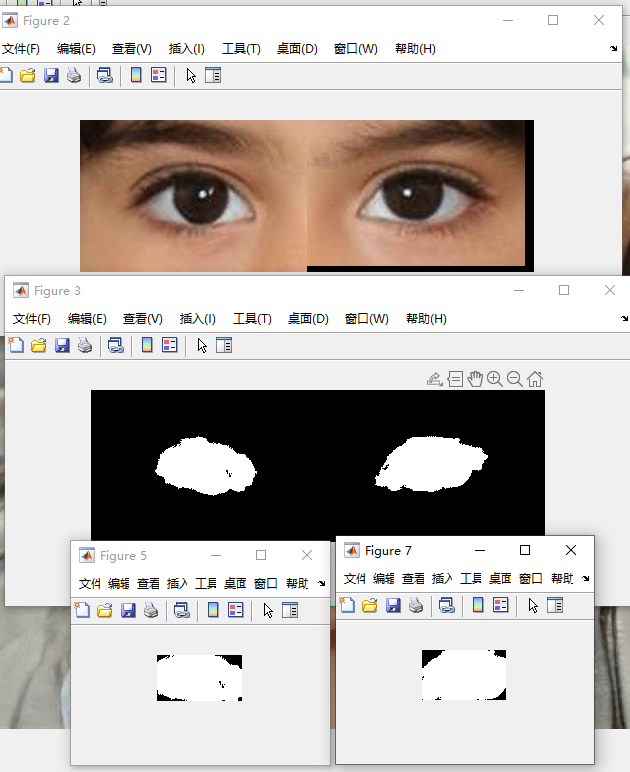This screenshot has height=772, width=630.
Task: Expand menu overflow arrow in Figure 5
Action: 322,583
